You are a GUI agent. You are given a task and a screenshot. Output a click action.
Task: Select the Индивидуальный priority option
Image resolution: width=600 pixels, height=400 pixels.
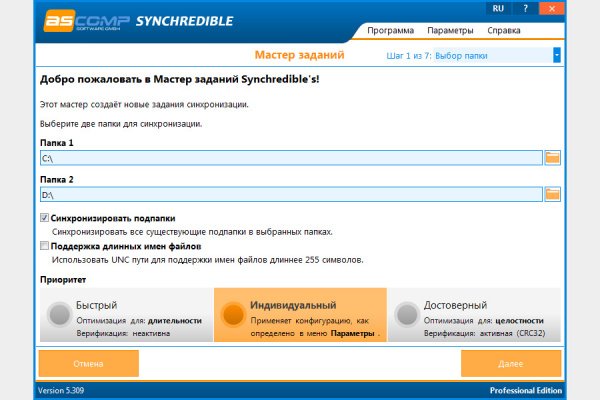pyautogui.click(x=300, y=315)
